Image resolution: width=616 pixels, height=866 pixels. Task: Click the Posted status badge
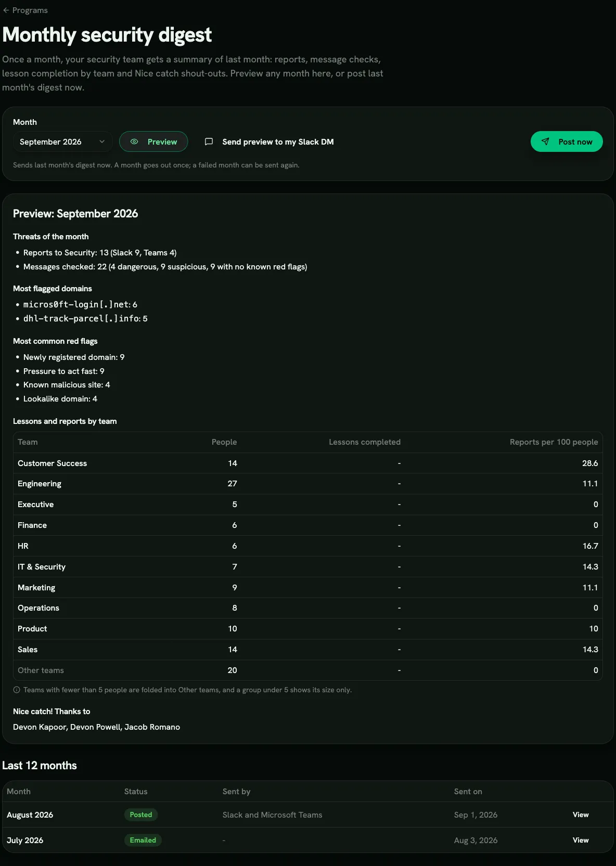point(141,815)
